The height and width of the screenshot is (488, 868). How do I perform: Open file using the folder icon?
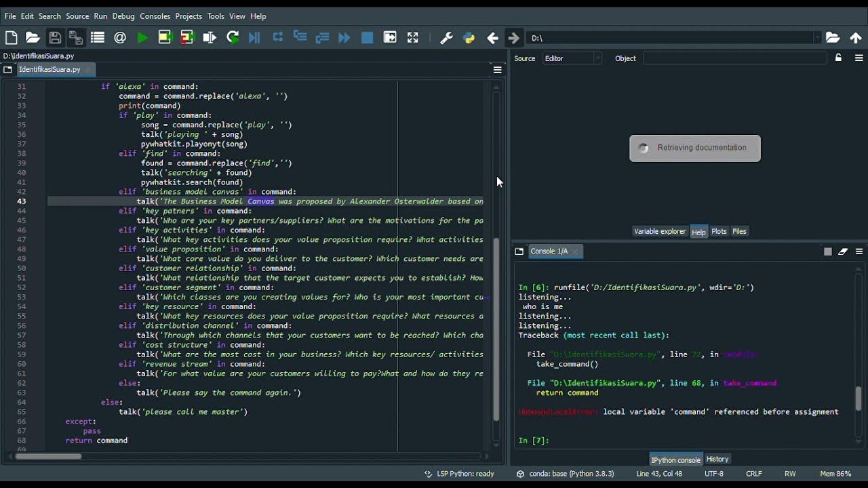pyautogui.click(x=33, y=38)
